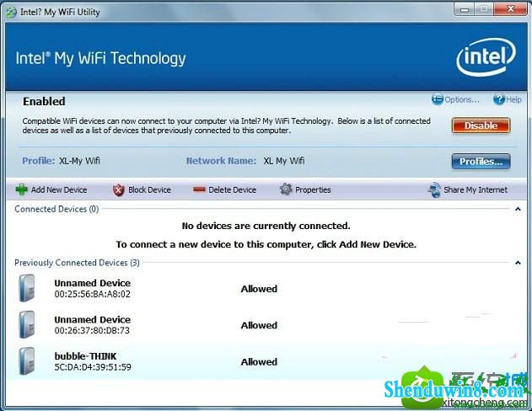Image resolution: width=532 pixels, height=411 pixels.
Task: Click the Network Name: label
Action: coord(221,161)
